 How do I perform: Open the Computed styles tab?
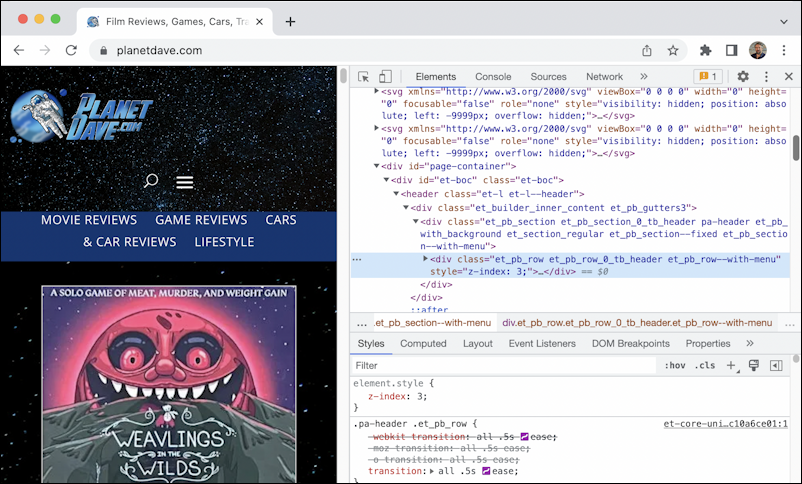coord(423,343)
